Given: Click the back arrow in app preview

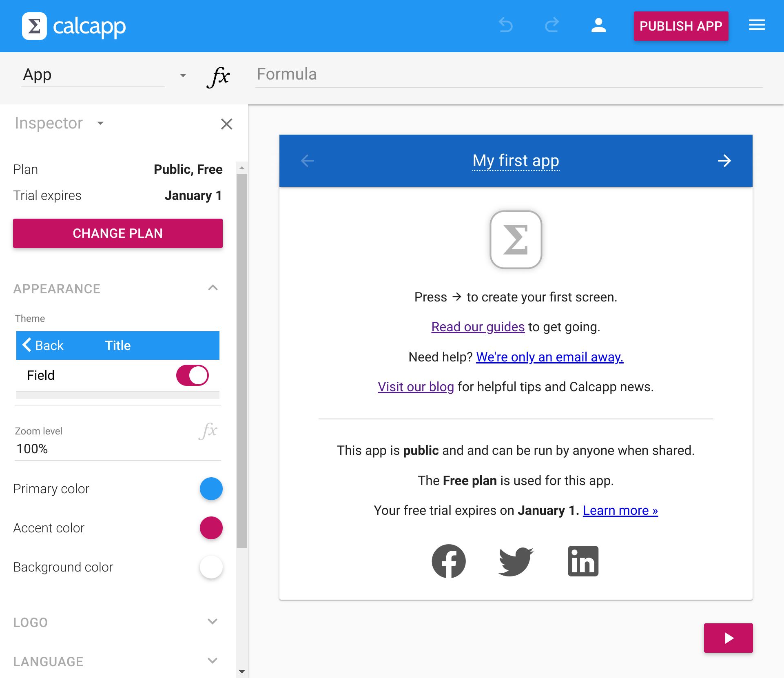Looking at the screenshot, I should pos(307,161).
